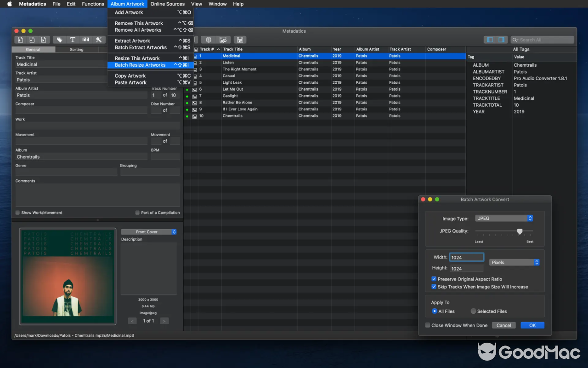
Task: Click the add file document icon
Action: pos(20,40)
